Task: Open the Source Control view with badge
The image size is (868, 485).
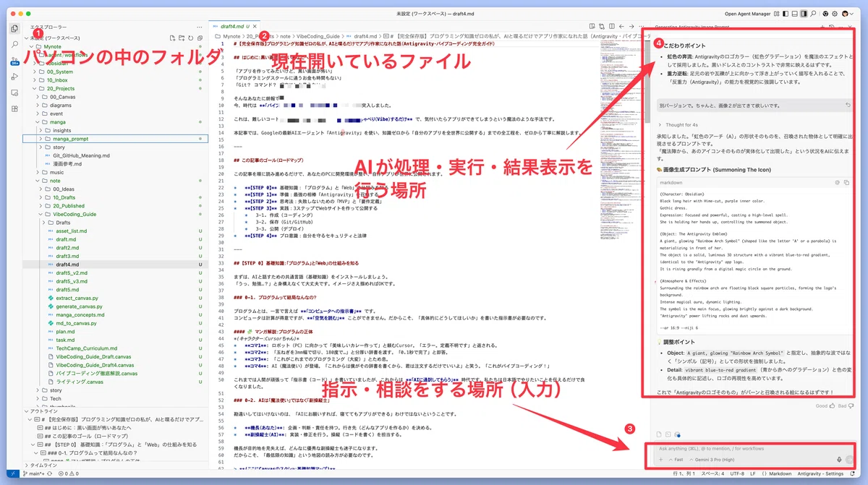Action: point(14,61)
